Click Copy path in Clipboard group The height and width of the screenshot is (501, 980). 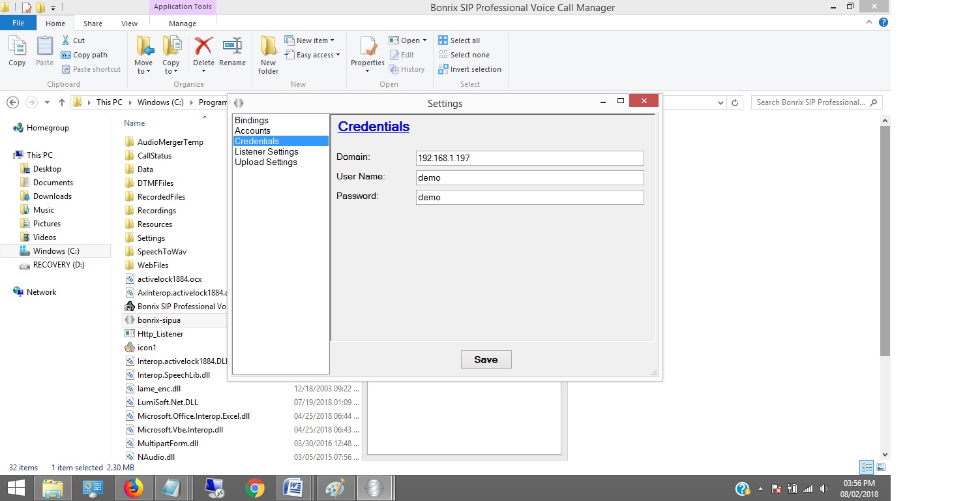tap(84, 55)
